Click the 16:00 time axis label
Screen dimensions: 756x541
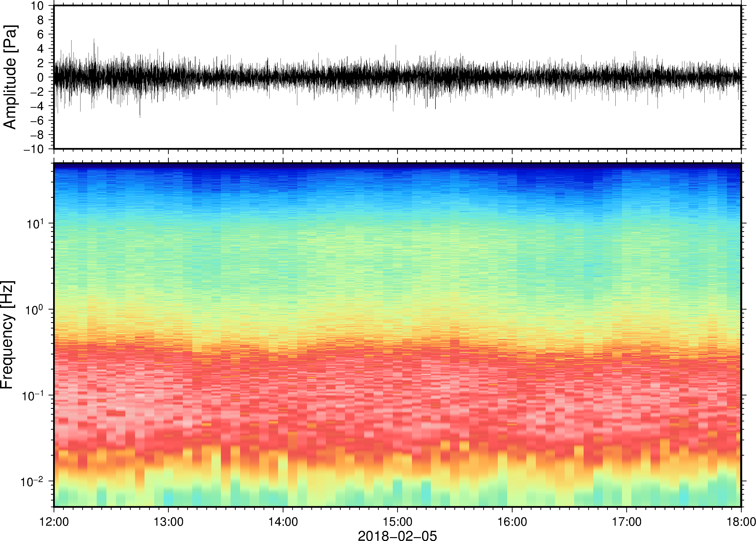(x=512, y=522)
